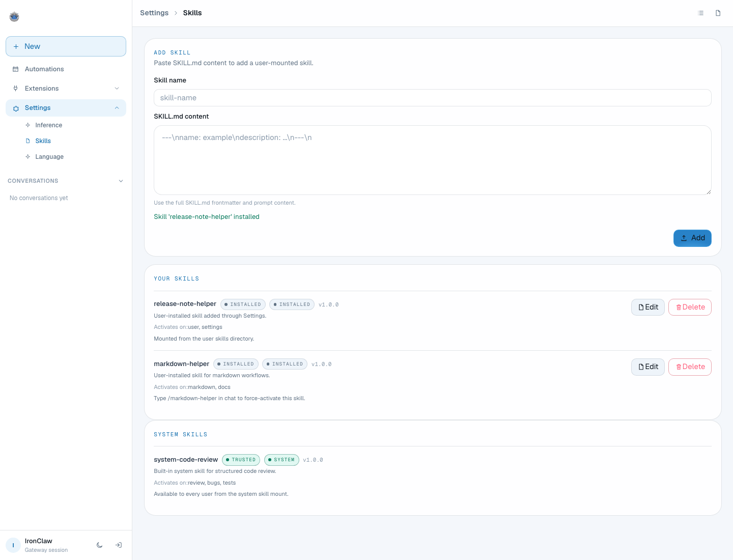Click the Settings gear icon
This screenshot has height=560, width=733.
pos(16,108)
